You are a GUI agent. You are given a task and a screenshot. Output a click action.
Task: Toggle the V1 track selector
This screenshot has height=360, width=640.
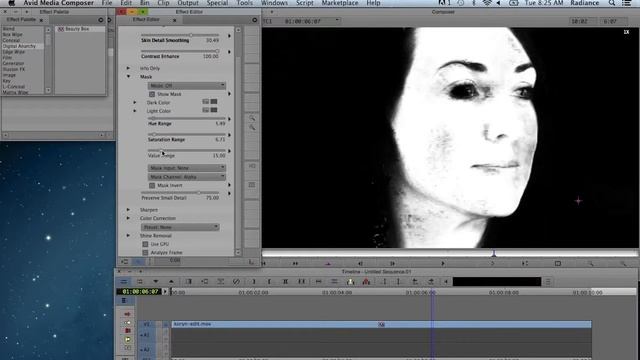point(147,324)
